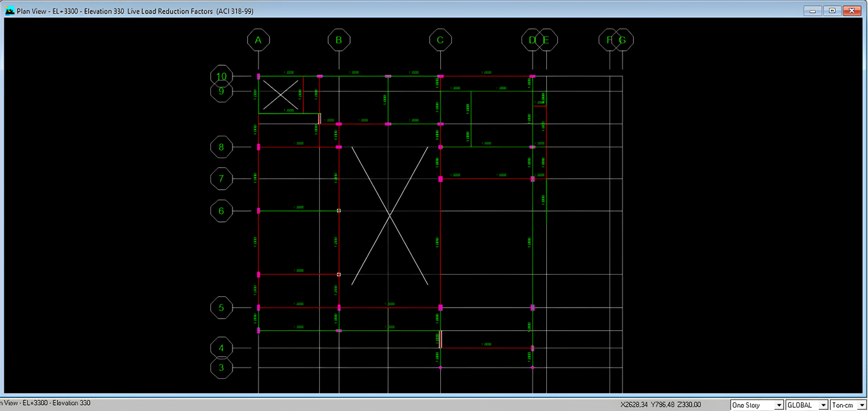868x411 pixels.
Task: Click center of the large X opening
Action: [389, 215]
